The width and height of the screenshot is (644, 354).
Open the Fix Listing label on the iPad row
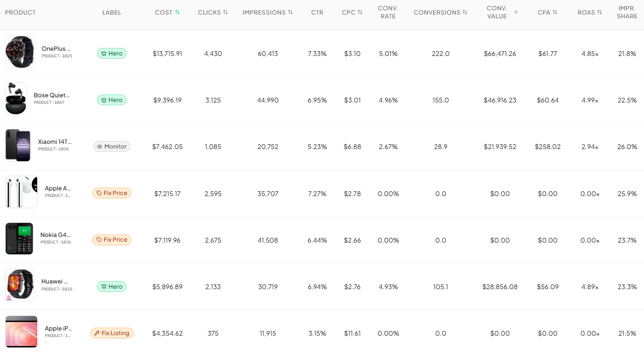coord(112,333)
